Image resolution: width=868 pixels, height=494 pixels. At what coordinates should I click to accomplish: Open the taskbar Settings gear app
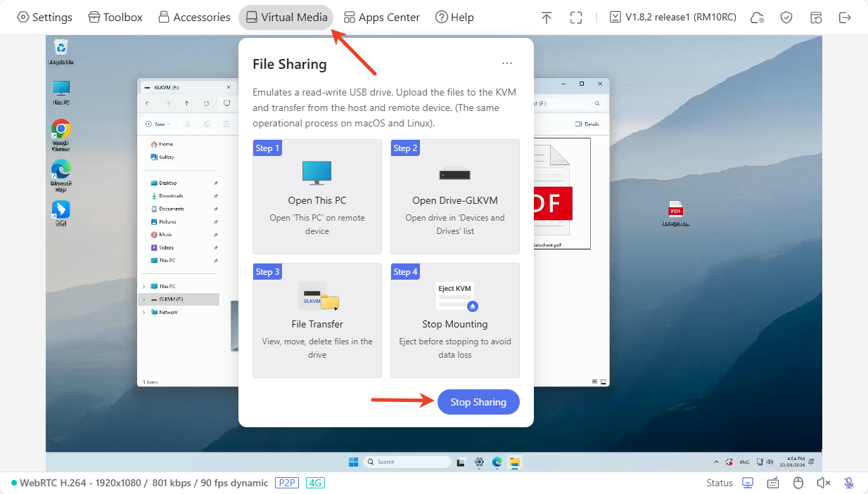479,462
